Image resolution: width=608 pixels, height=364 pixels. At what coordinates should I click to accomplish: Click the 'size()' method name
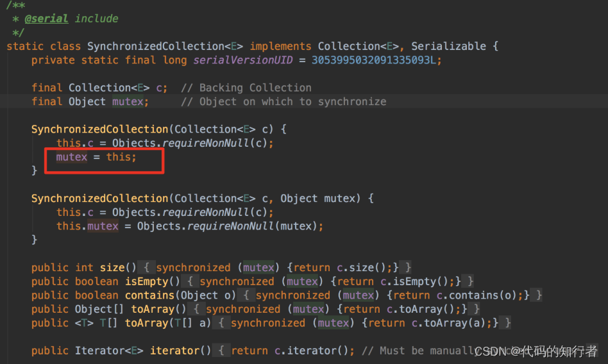118,267
